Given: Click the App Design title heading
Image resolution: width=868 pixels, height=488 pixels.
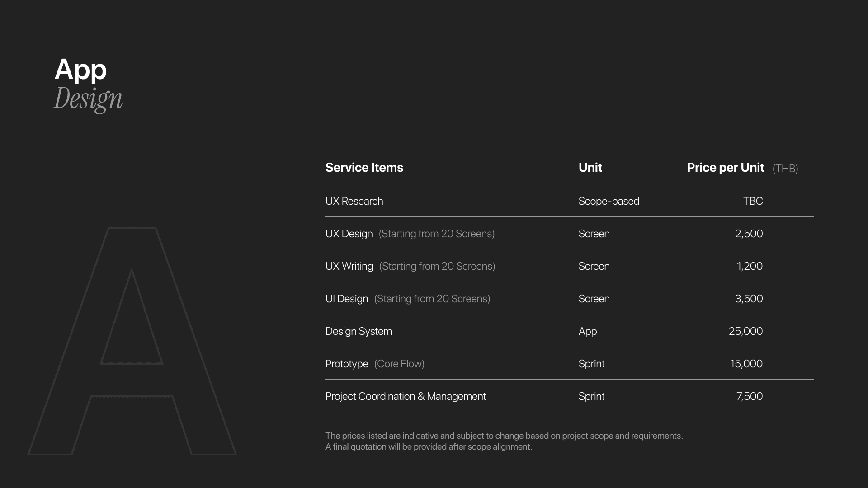Looking at the screenshot, I should [88, 84].
